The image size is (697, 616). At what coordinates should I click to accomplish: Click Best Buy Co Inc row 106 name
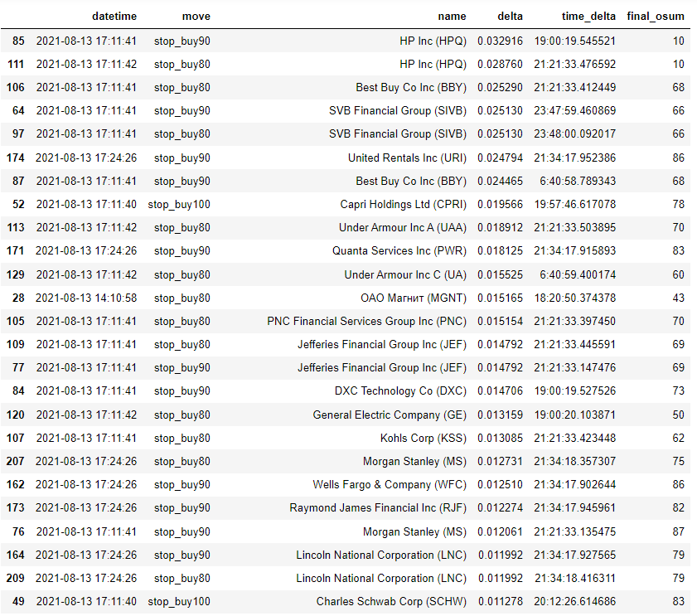click(x=411, y=88)
